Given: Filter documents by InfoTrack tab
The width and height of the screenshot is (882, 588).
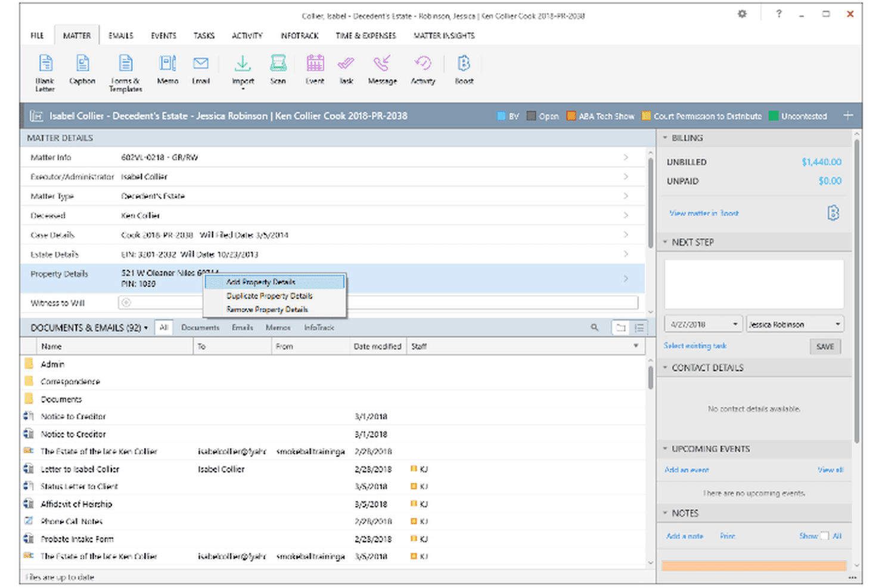Looking at the screenshot, I should click(319, 328).
